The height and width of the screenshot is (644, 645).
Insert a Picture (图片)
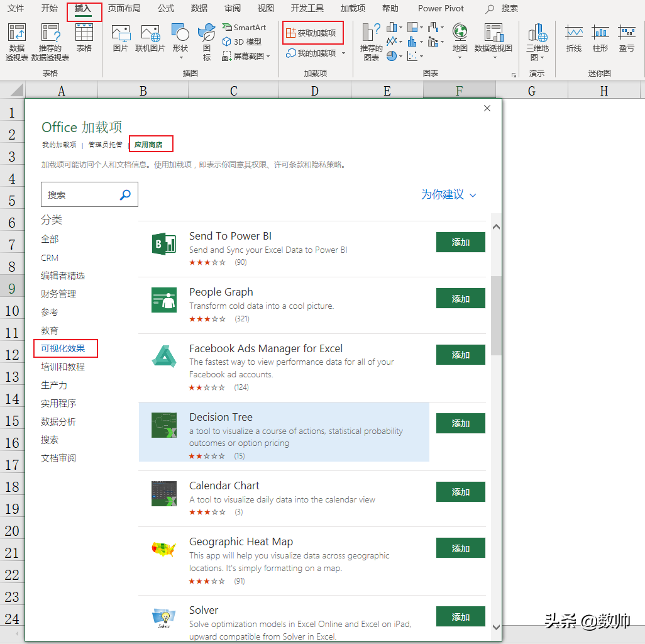click(x=121, y=38)
